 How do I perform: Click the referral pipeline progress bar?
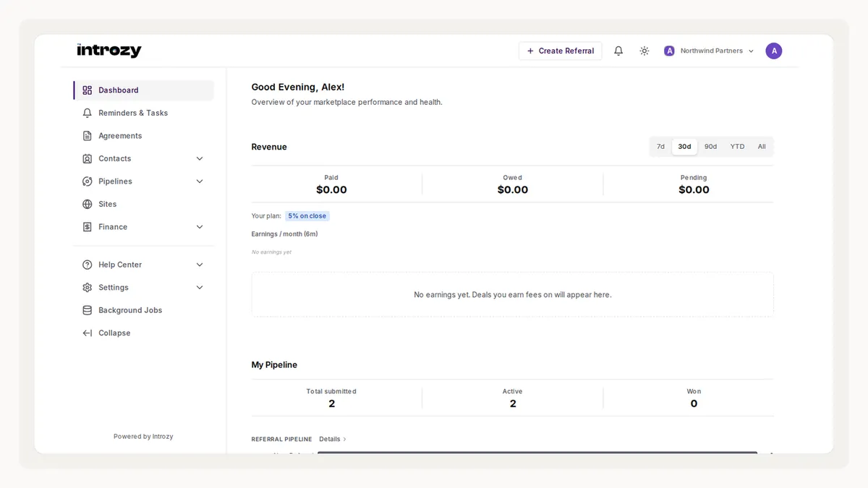click(537, 453)
